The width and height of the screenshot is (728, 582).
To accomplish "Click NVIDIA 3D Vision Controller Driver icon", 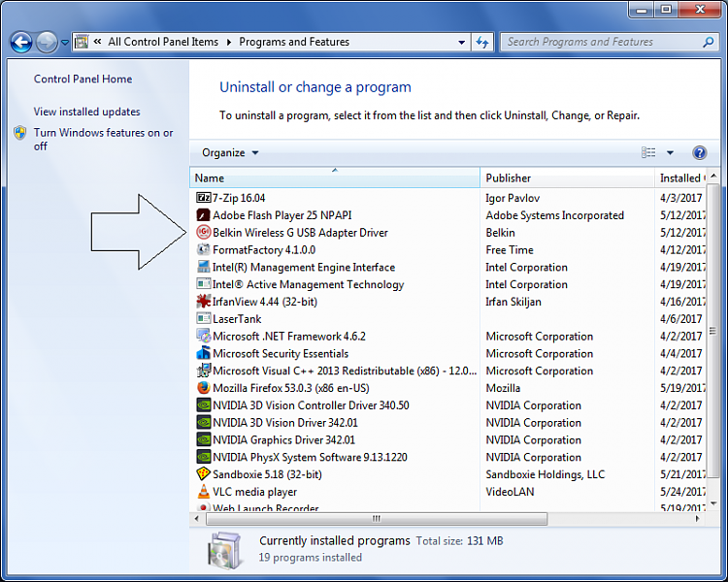I will click(204, 404).
